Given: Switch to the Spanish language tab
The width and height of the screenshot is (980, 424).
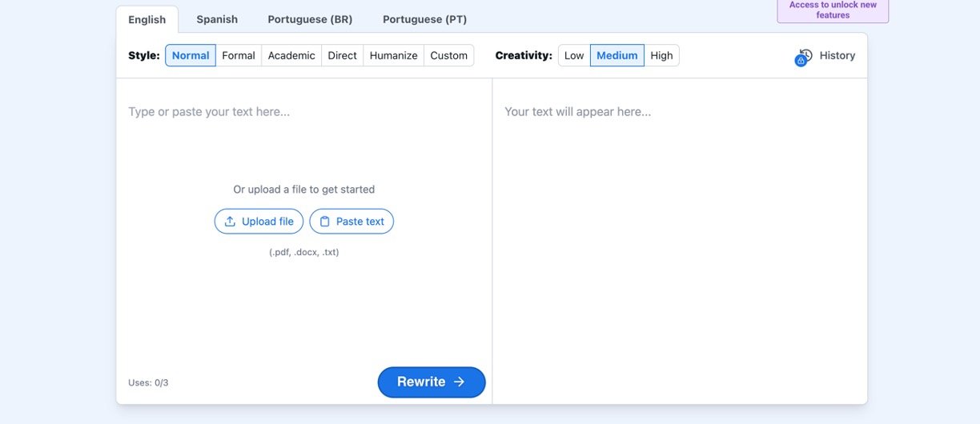Looking at the screenshot, I should (x=217, y=19).
